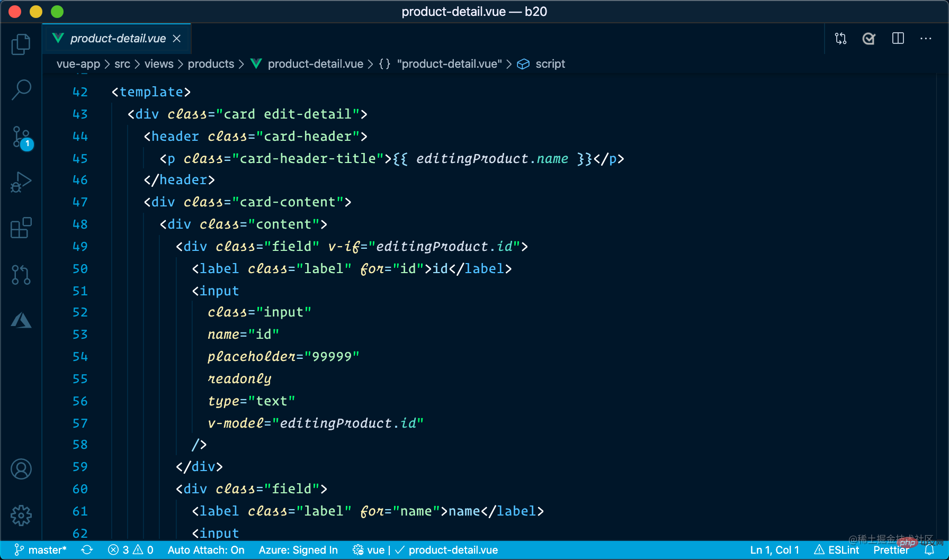The image size is (949, 560).
Task: Open the Manage gear menu
Action: 21,515
